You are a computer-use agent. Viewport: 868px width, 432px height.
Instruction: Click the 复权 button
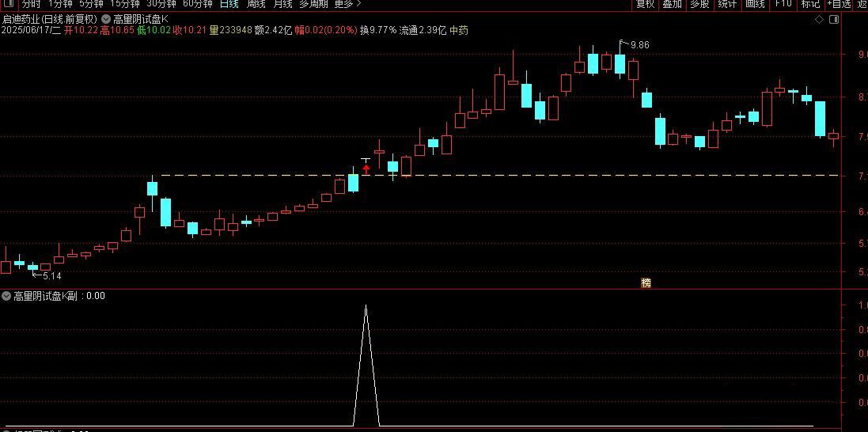coord(646,4)
